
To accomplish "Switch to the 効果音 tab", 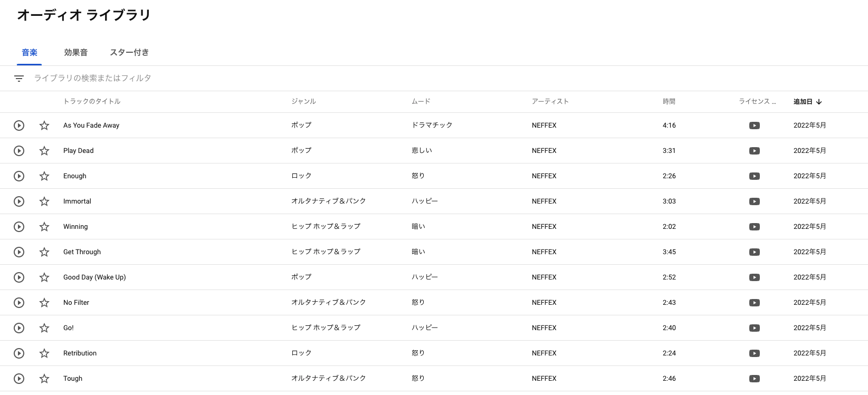I will [x=76, y=52].
